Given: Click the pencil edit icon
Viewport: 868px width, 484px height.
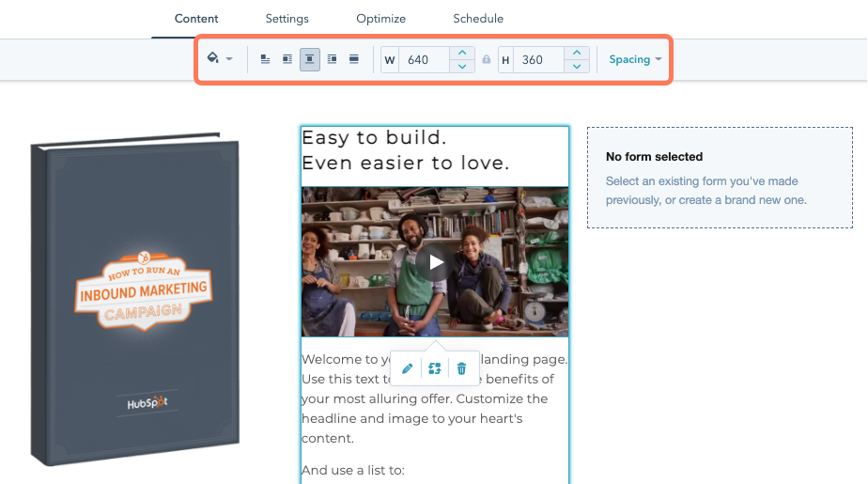Looking at the screenshot, I should (407, 368).
